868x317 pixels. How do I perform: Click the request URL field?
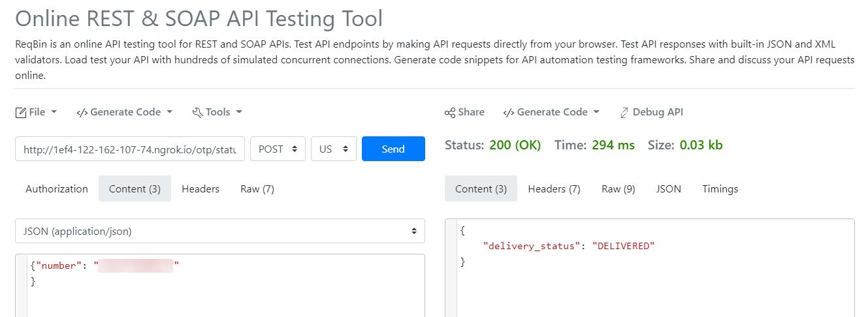tap(130, 149)
